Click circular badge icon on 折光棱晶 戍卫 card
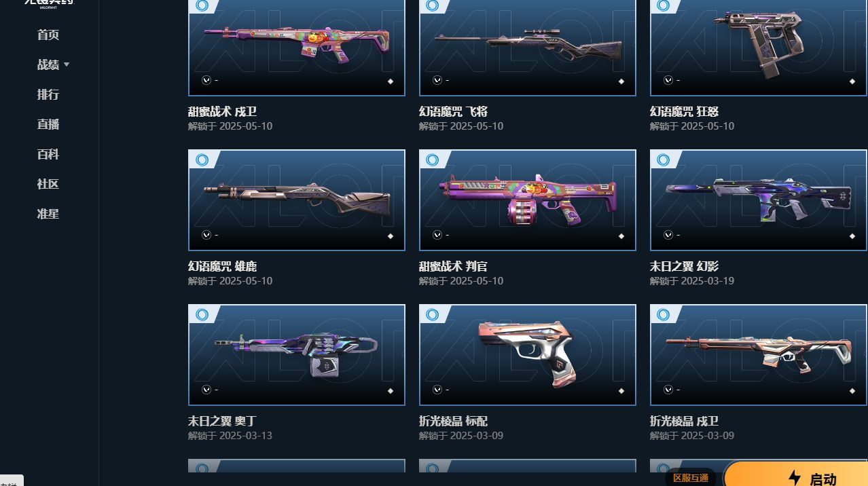868x486 pixels. pos(664,315)
